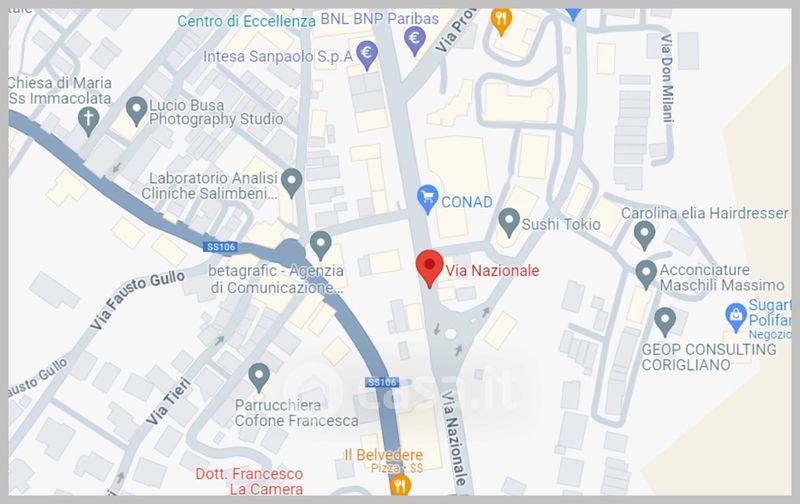
Task: Click the Via Fausto Gullo street label
Action: pos(138,299)
